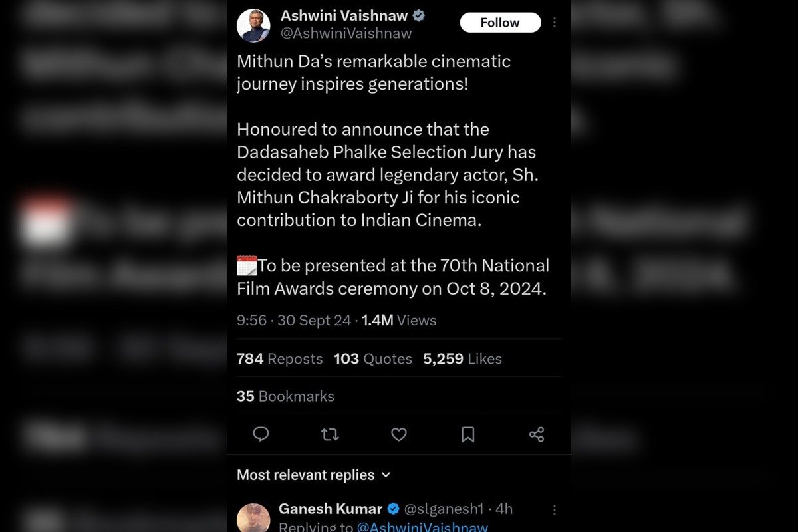Click the @AshwiniVaishnaw handle under the name
The image size is (798, 532).
[x=346, y=33]
